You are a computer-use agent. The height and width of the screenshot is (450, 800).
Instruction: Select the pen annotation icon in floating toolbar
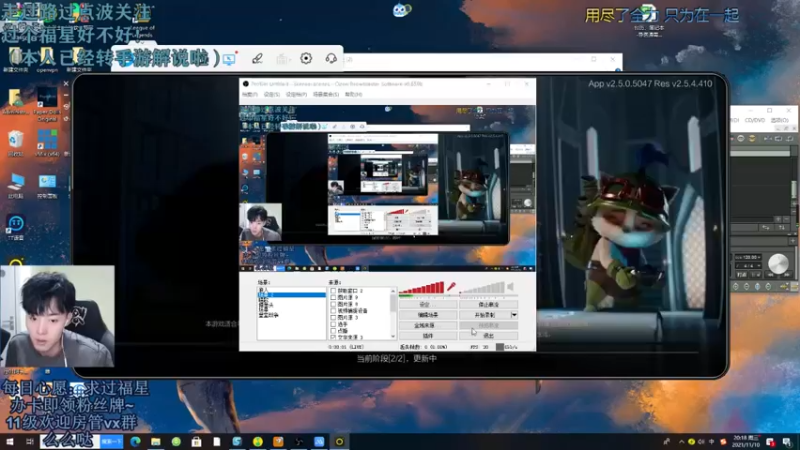coord(257,59)
